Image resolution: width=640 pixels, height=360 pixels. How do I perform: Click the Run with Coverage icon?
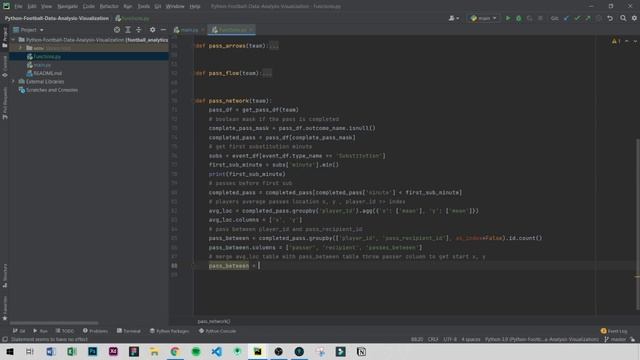(529, 18)
